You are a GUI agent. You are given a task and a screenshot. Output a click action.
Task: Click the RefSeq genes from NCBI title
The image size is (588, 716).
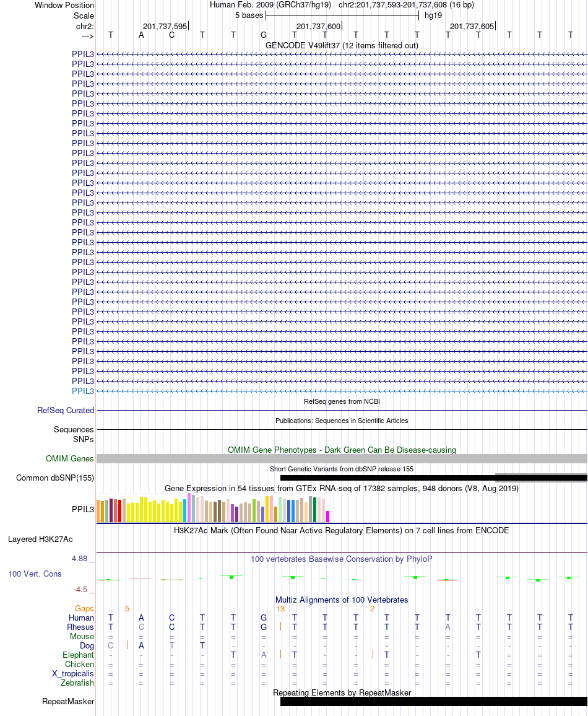(x=342, y=402)
